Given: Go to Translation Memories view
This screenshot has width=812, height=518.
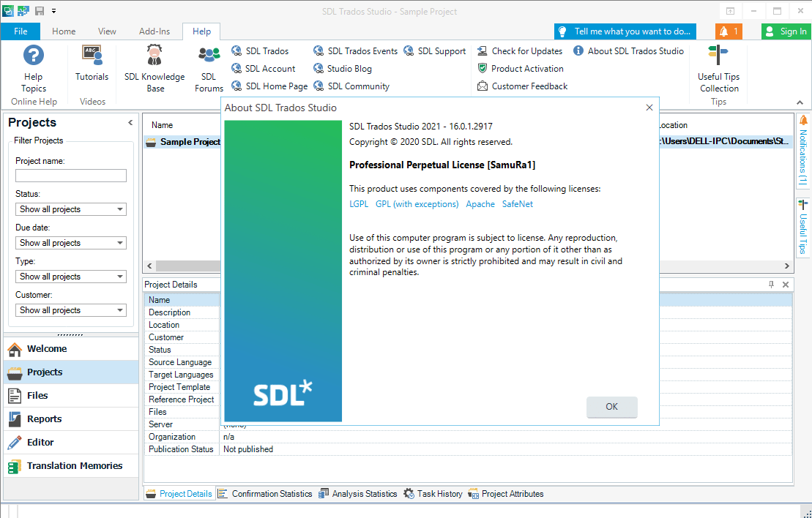Looking at the screenshot, I should point(72,466).
